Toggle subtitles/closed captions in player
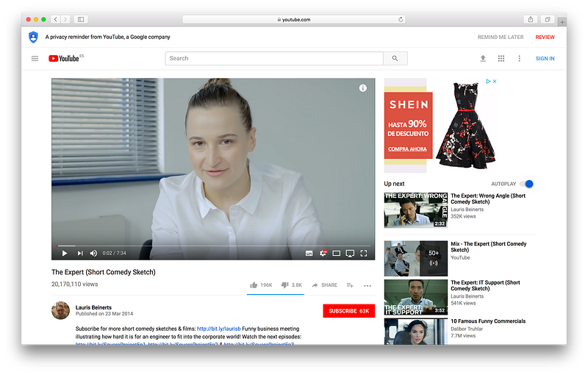 [309, 254]
